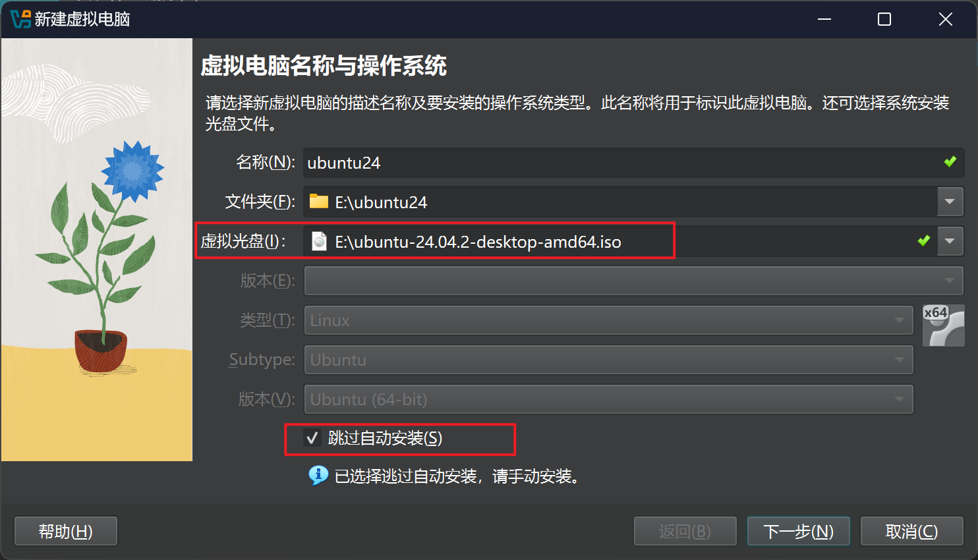978x560 pixels.
Task: Click green checkmark in 虚拟光盘 field
Action: pyautogui.click(x=924, y=240)
